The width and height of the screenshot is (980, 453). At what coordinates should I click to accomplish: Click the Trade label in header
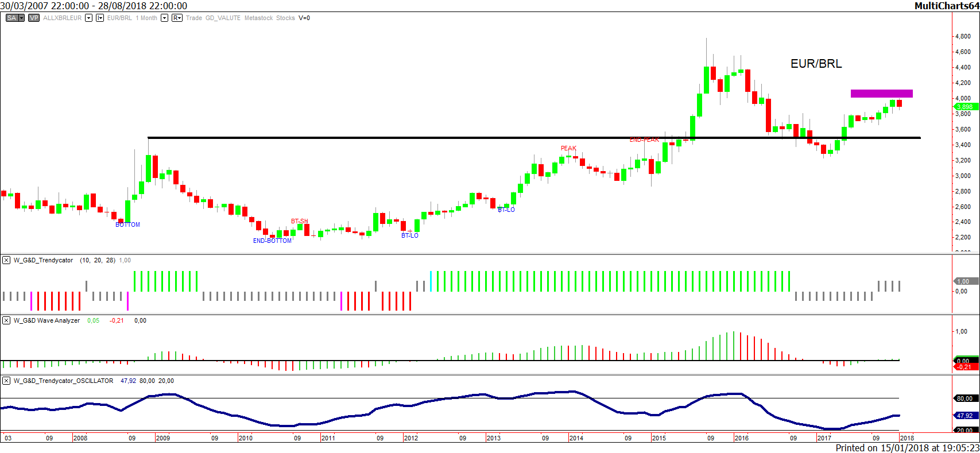tap(194, 18)
